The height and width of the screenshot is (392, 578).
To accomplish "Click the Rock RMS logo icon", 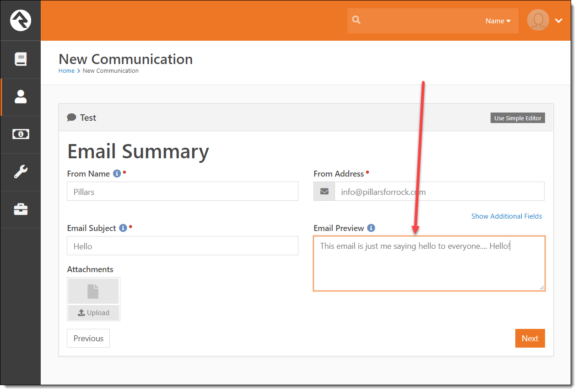I will tap(20, 21).
